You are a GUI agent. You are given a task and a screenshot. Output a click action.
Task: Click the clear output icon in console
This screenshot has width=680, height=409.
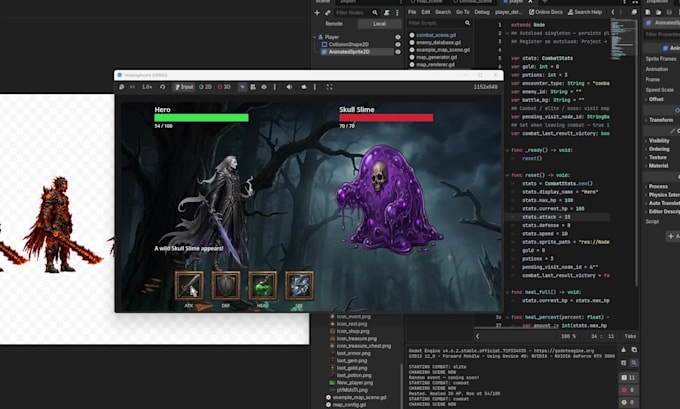623,350
